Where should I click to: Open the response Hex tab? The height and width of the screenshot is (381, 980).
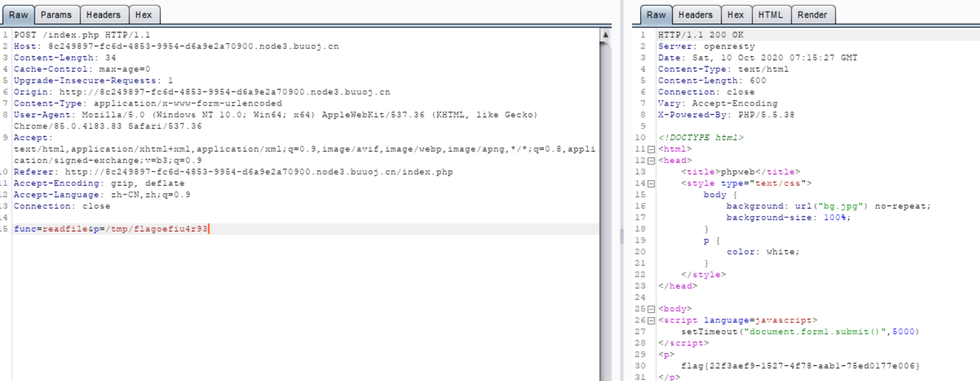click(736, 14)
